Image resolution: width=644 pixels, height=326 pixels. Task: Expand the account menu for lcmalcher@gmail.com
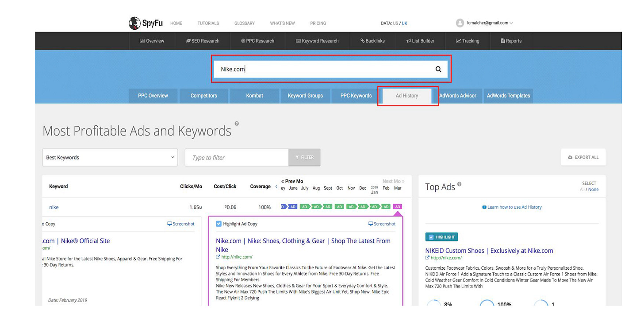[x=511, y=23]
